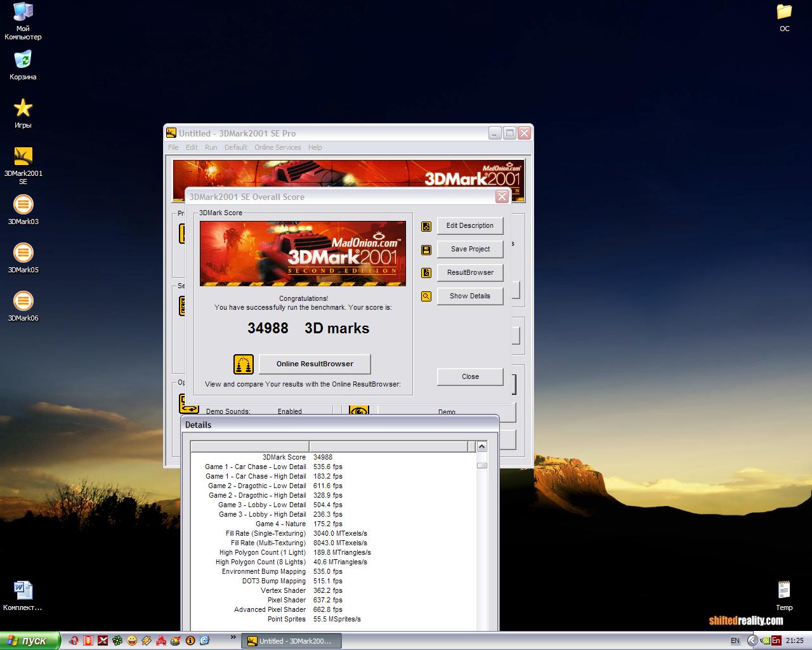
Task: Select the High Polygon Count (1 Light) row
Action: pos(333,553)
